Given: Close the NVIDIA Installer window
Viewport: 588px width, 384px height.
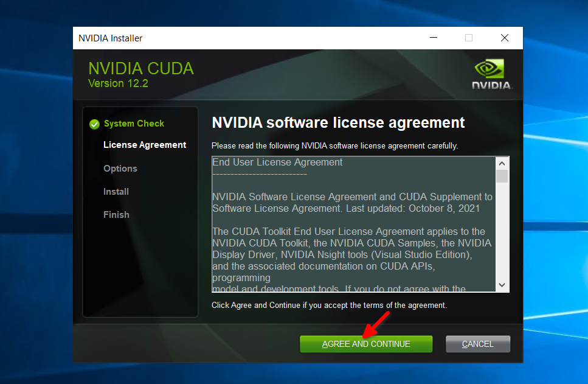Looking at the screenshot, I should [x=505, y=38].
